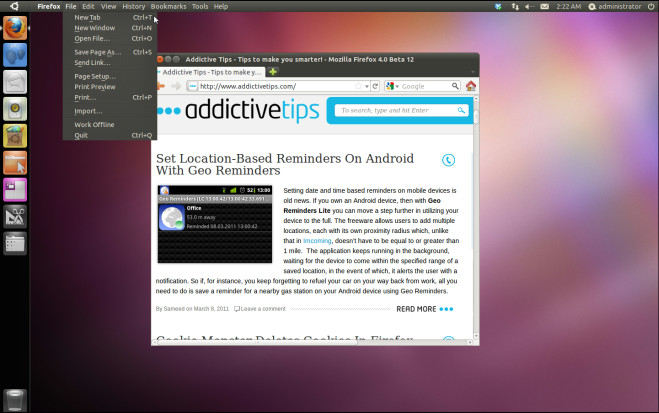659x413 pixels.
Task: Click the vertical scrollbar down arrow
Action: coord(476,336)
